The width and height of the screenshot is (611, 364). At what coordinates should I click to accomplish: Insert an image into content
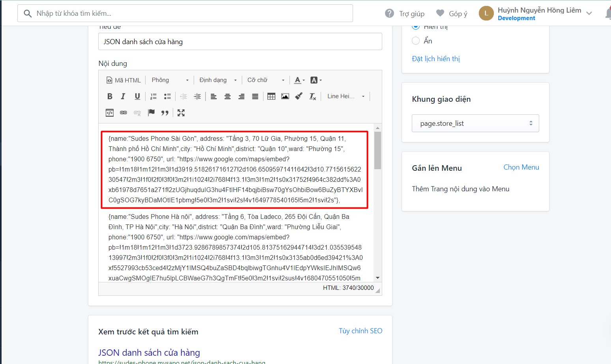click(x=285, y=96)
